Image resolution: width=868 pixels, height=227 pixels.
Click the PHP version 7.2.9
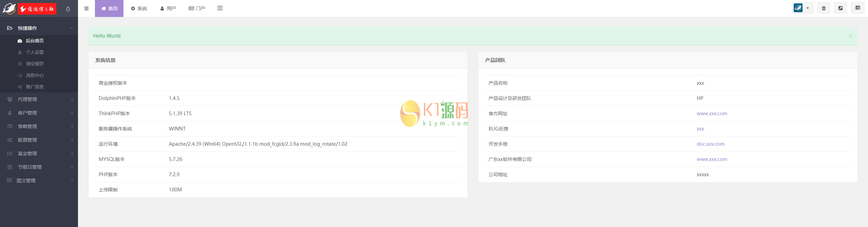pyautogui.click(x=174, y=174)
